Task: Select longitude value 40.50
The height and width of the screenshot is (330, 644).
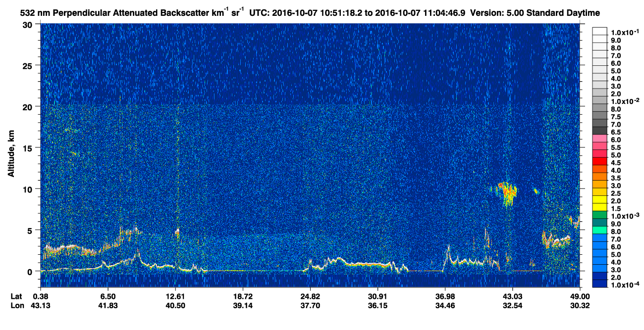Action: pos(175,305)
